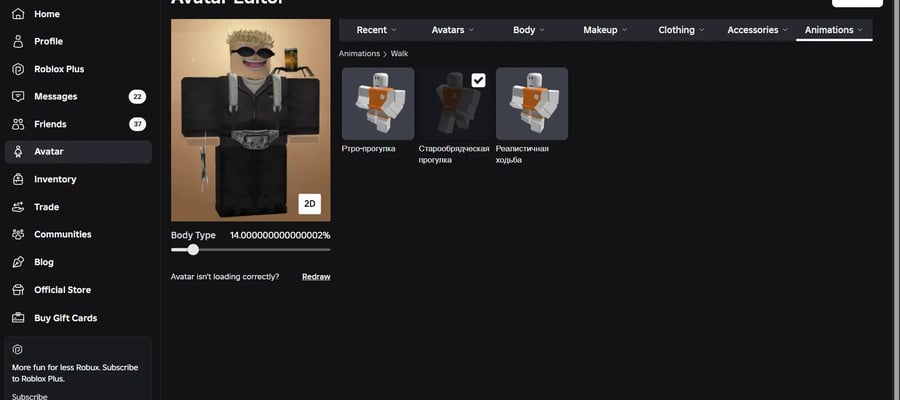The width and height of the screenshot is (900, 400).
Task: Select Avatar in the sidebar
Action: click(78, 152)
